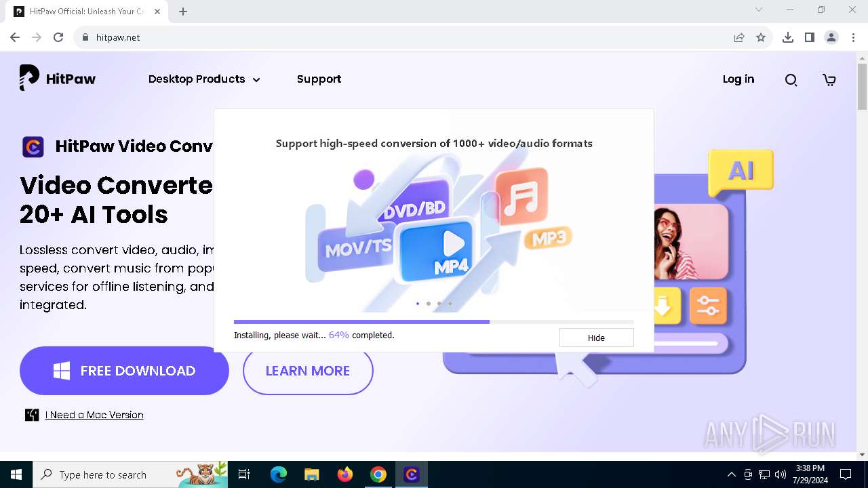The width and height of the screenshot is (868, 488).
Task: Bookmark this page with the star icon
Action: click(x=761, y=37)
